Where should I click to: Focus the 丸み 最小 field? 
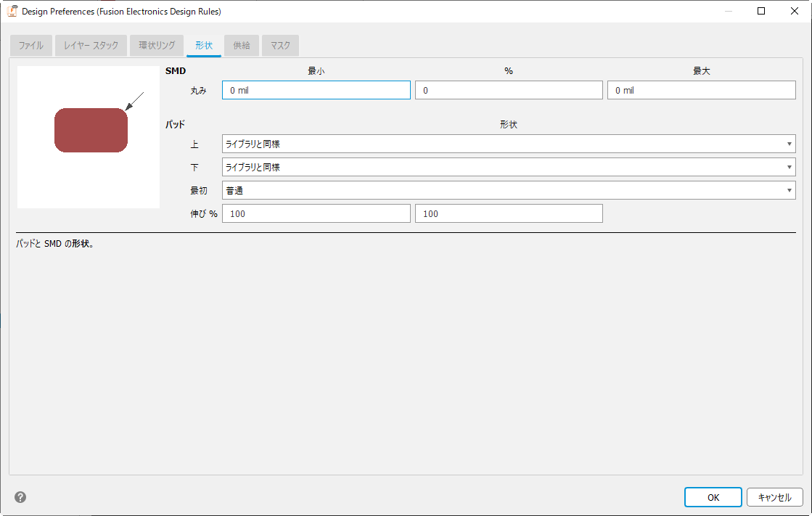316,90
